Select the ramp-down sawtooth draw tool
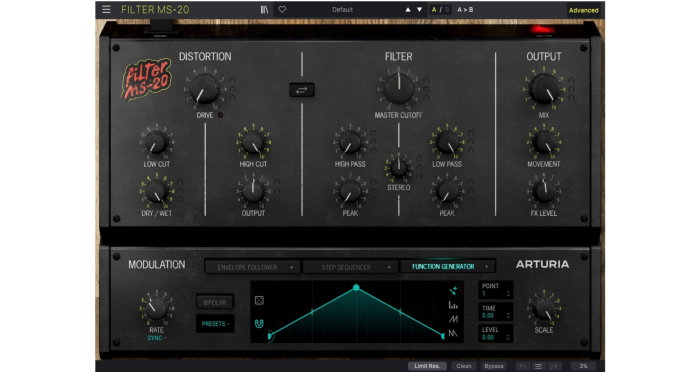 pos(453,333)
